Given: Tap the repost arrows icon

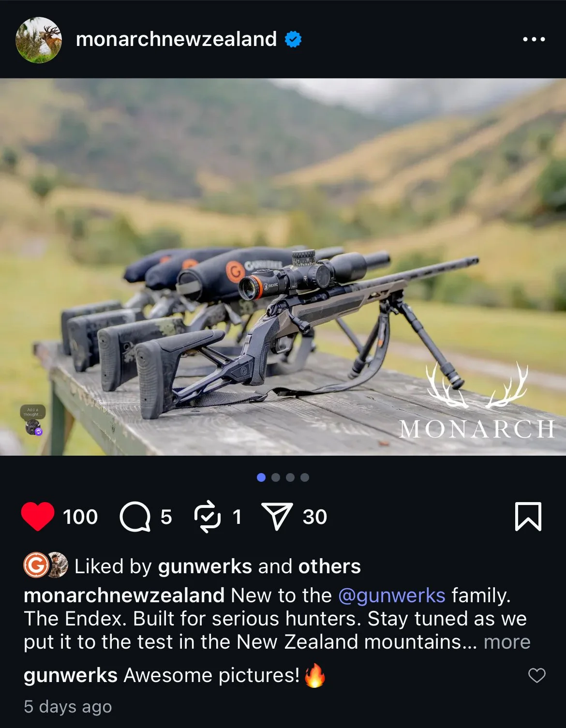Looking at the screenshot, I should [208, 517].
